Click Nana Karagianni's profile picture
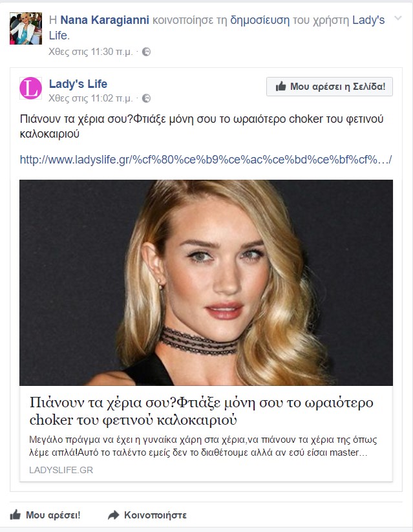Screen dimensions: 413x532 (26, 28)
